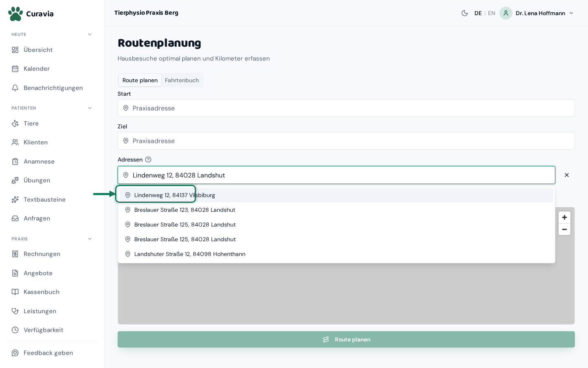Click the green Route planen button
The width and height of the screenshot is (588, 368).
point(346,339)
